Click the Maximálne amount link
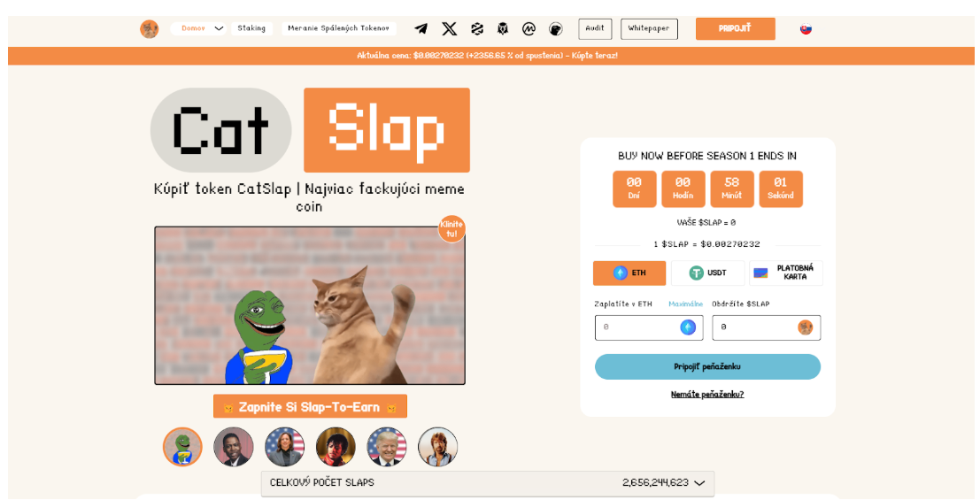Viewport: 980px width, 500px height. click(685, 304)
